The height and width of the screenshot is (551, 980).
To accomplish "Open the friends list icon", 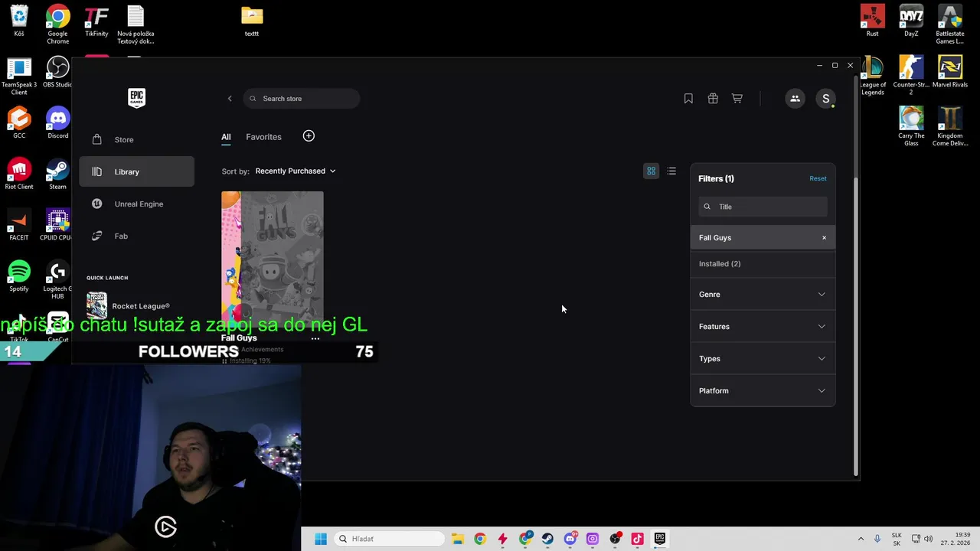I will [795, 99].
